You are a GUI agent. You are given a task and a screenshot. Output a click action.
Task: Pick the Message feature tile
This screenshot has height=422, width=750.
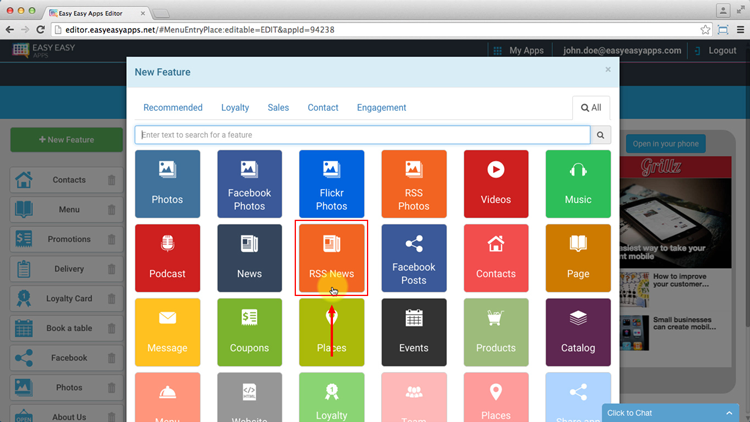click(x=167, y=332)
